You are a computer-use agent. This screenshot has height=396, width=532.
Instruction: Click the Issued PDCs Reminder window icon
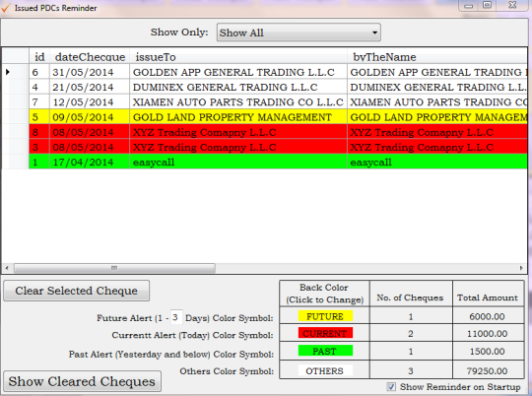[x=6, y=8]
